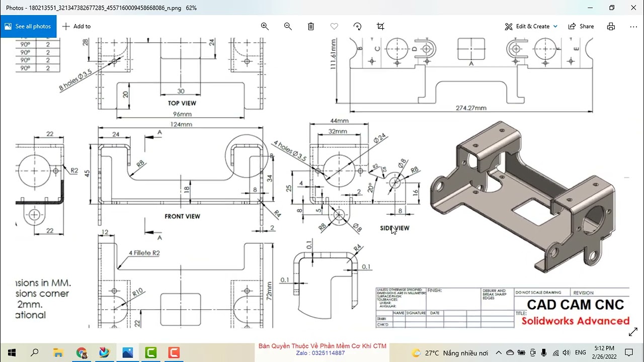The image size is (644, 362).
Task: Click the 274.27mm dimension
Action: pos(471,108)
